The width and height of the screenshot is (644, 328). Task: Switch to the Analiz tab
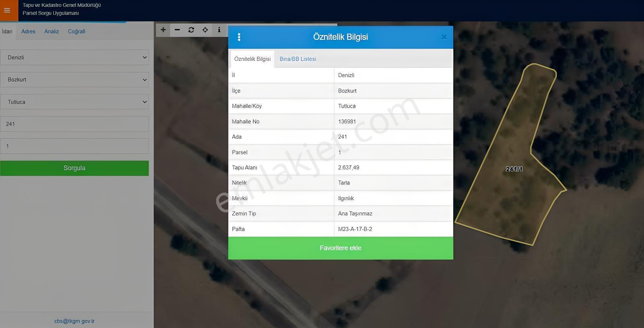point(52,31)
